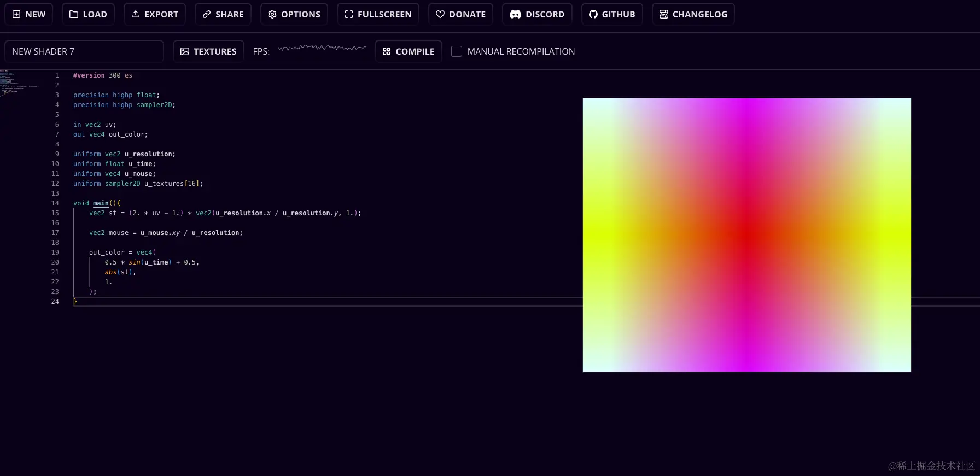The image size is (980, 476).
Task: Click the NEW shader plus icon
Action: coord(16,14)
